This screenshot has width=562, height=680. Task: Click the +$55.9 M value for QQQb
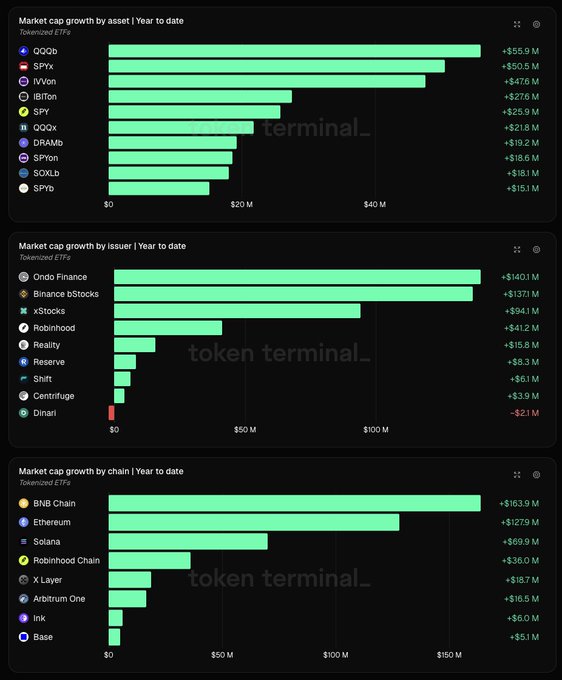(520, 51)
